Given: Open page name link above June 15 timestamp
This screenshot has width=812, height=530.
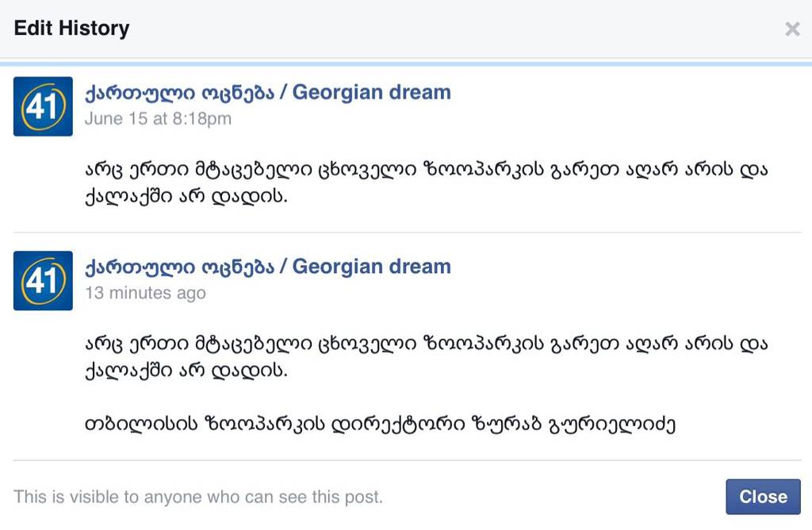Looking at the screenshot, I should coord(267,92).
